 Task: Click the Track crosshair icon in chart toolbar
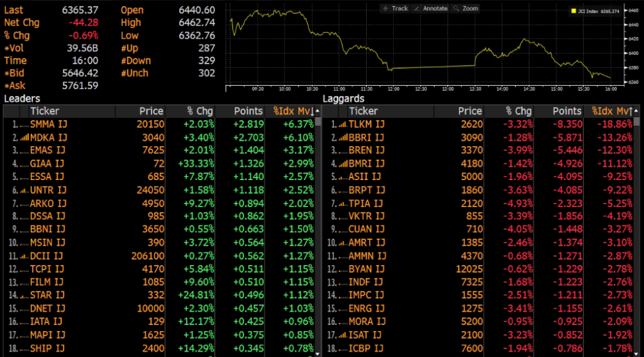coord(386,8)
